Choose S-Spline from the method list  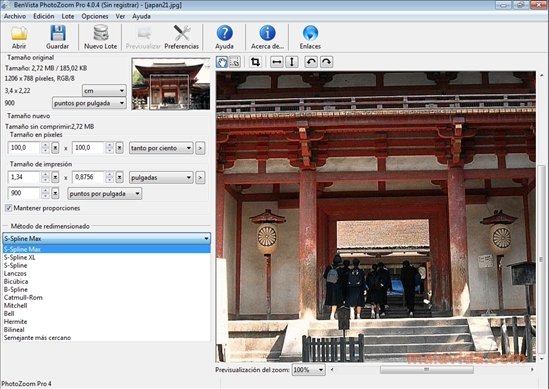click(x=106, y=265)
